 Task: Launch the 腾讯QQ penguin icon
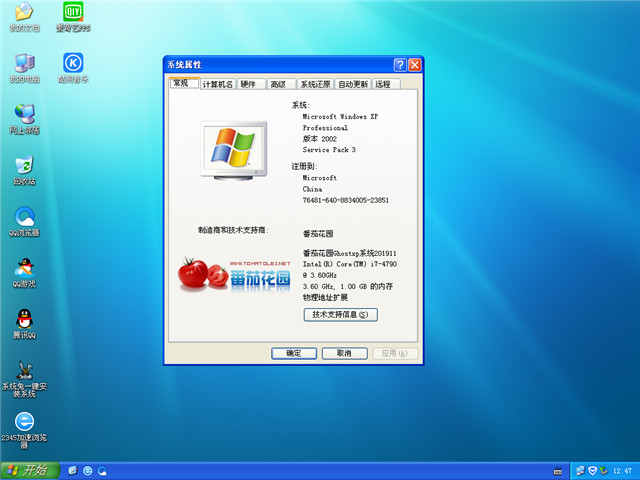click(24, 324)
